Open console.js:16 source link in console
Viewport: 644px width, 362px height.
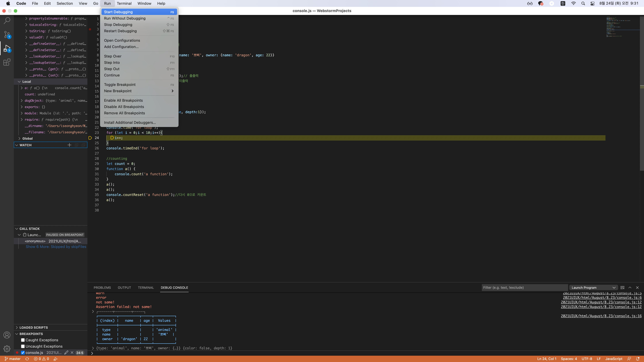pos(601,316)
